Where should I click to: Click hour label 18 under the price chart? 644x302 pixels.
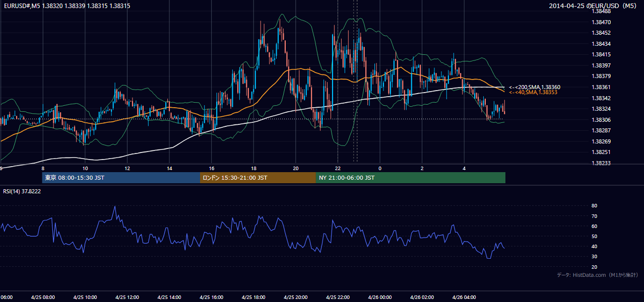click(253, 168)
